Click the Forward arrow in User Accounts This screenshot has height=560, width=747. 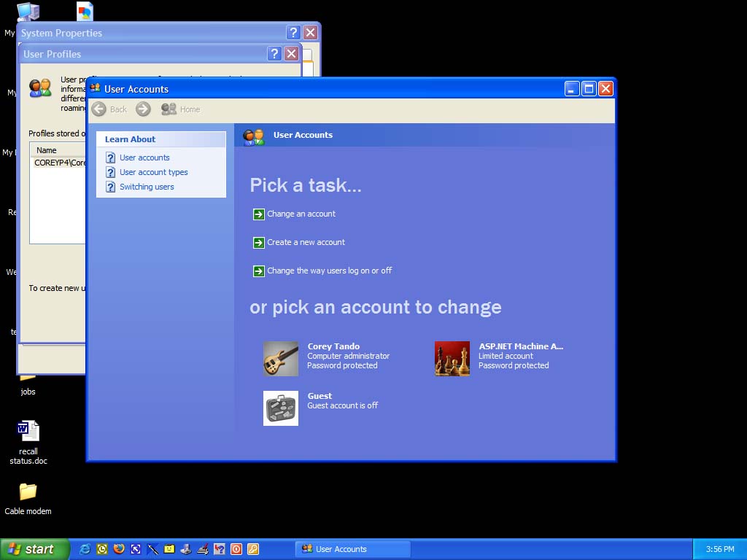pos(143,109)
